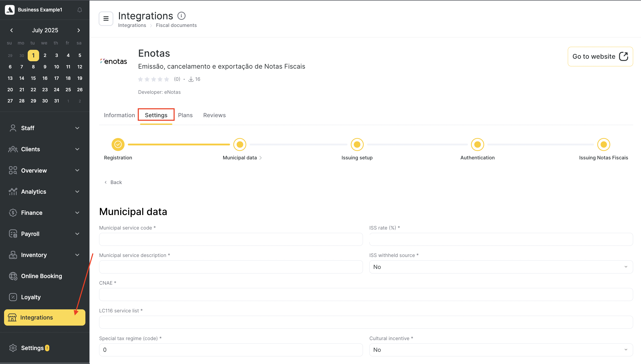Expand the Finance menu chevron
Image resolution: width=641 pixels, height=364 pixels.
pyautogui.click(x=77, y=213)
